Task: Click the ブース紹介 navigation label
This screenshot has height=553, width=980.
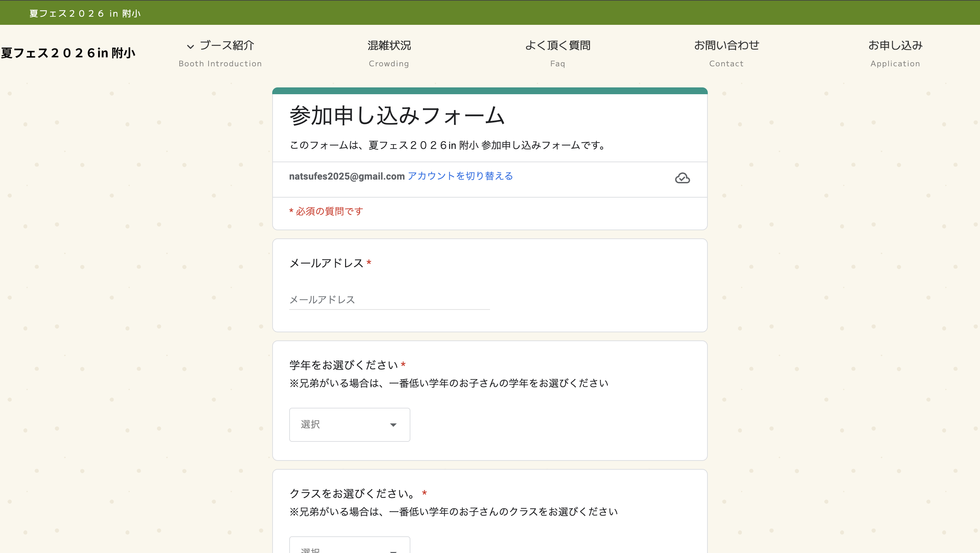Action: tap(227, 46)
